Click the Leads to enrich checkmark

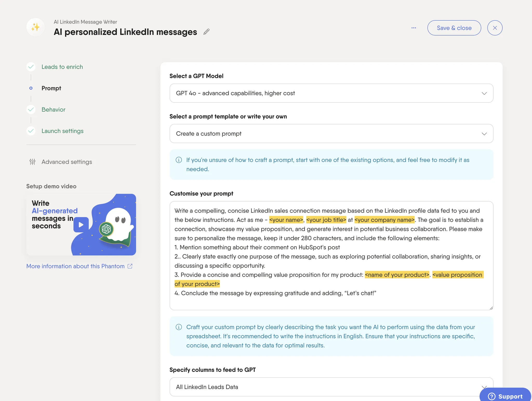(31, 67)
